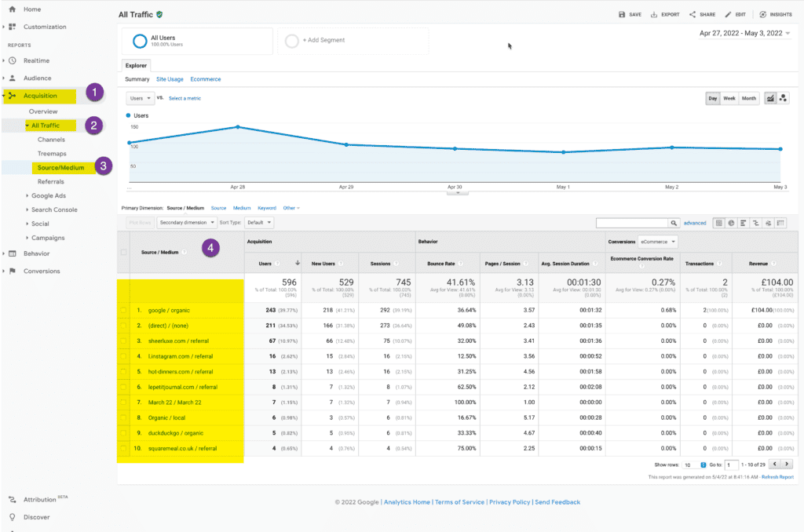The width and height of the screenshot is (804, 532).
Task: Click the Edit pencil icon
Action: 729,14
